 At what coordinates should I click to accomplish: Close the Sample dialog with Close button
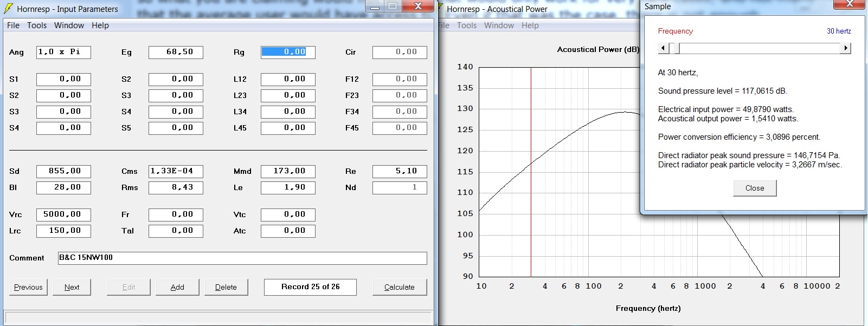tap(755, 188)
